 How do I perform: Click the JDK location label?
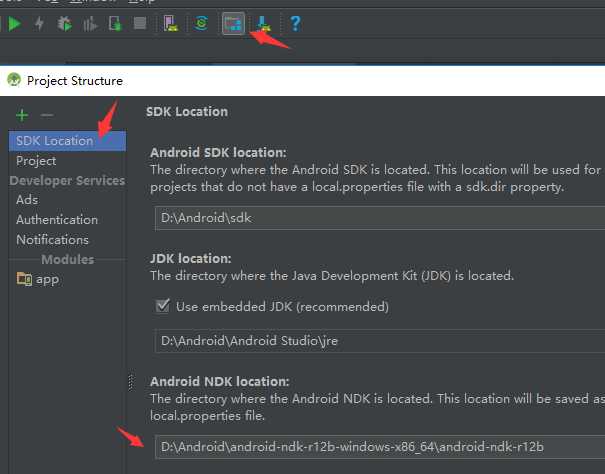coord(191,258)
